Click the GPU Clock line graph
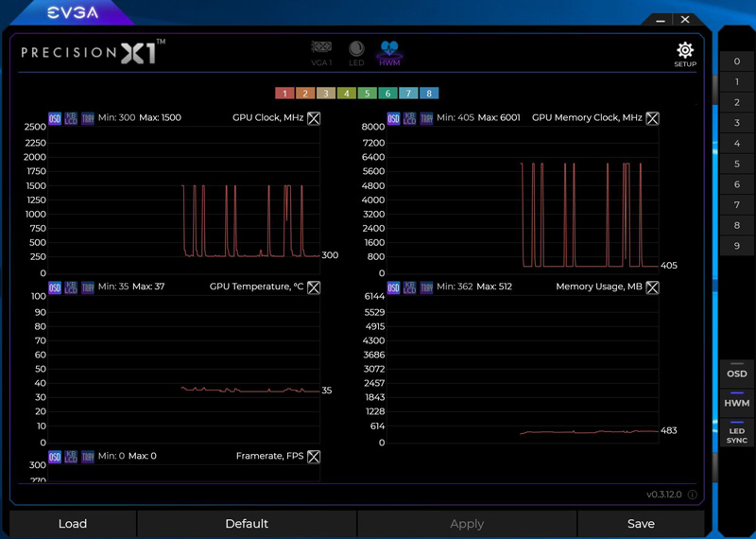 (183, 200)
